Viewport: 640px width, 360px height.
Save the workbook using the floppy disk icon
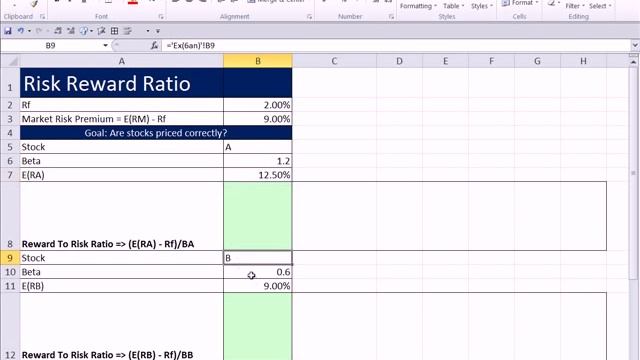pos(8,31)
